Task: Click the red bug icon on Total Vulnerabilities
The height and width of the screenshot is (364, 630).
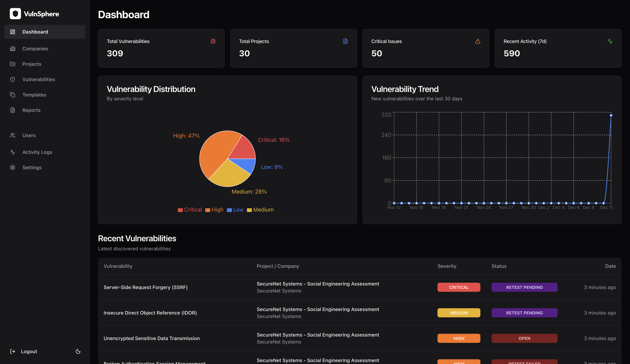Action: pyautogui.click(x=213, y=41)
